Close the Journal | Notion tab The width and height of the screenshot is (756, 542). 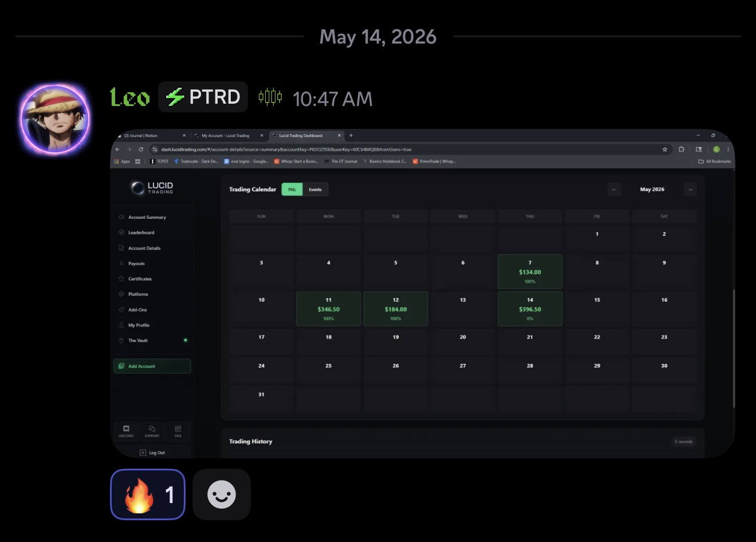pos(184,136)
